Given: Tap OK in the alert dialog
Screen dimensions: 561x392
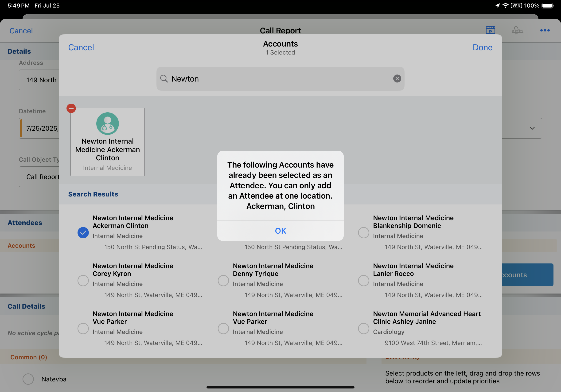Looking at the screenshot, I should [280, 231].
